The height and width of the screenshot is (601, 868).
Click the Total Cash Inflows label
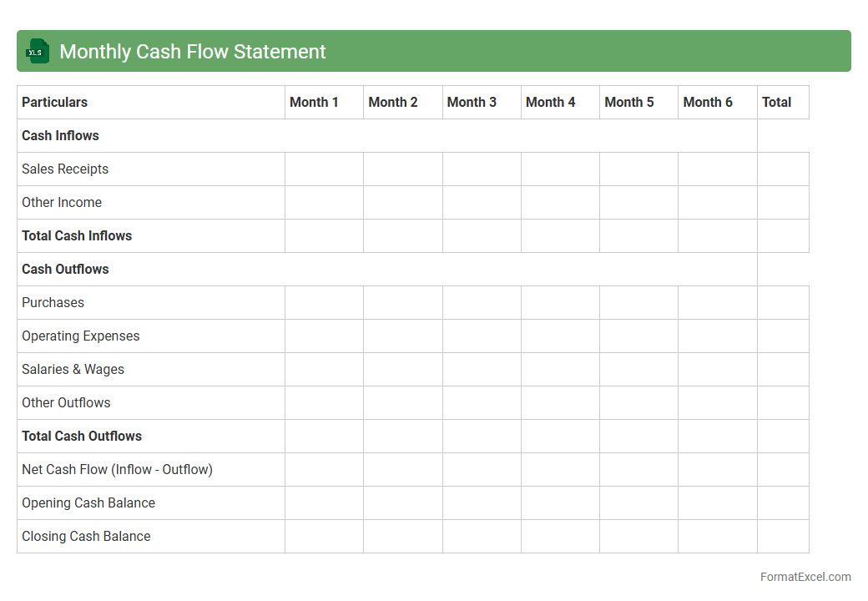[77, 235]
